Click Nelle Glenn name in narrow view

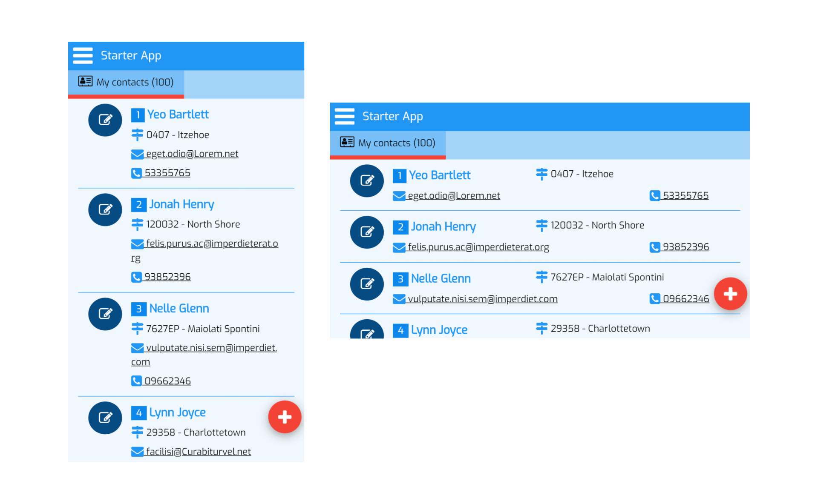coord(179,309)
